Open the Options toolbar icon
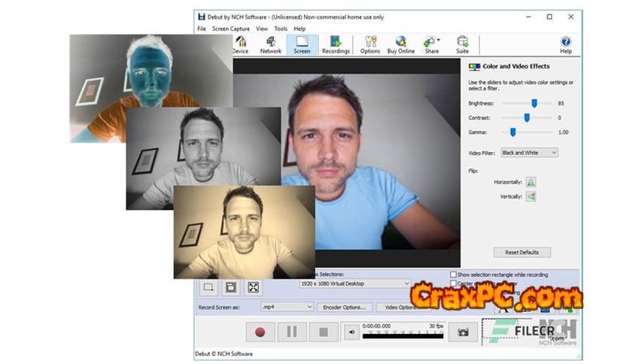 (x=369, y=45)
